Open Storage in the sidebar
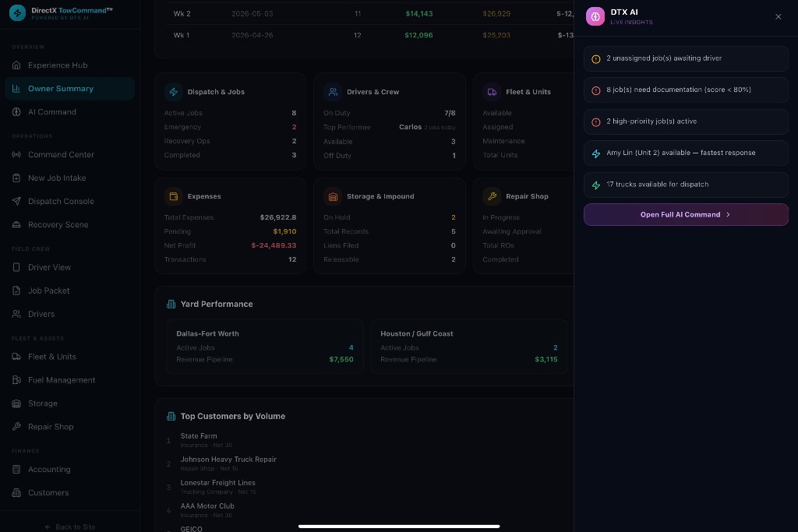Viewport: 798px width, 532px height. point(69,403)
